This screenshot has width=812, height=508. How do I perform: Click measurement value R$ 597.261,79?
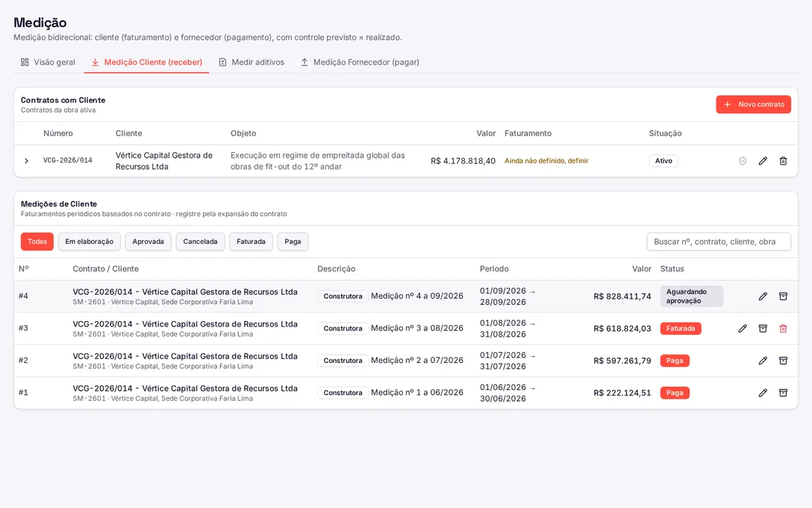tap(623, 360)
